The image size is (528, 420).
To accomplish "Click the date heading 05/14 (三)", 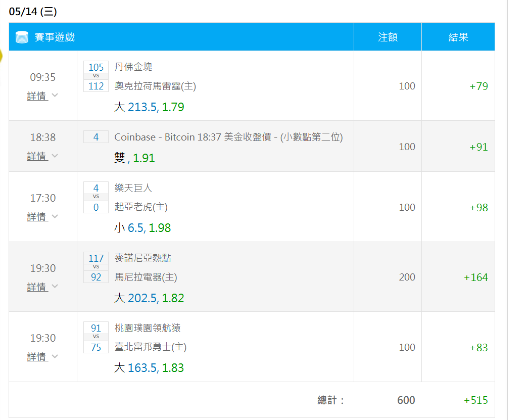I will [33, 12].
